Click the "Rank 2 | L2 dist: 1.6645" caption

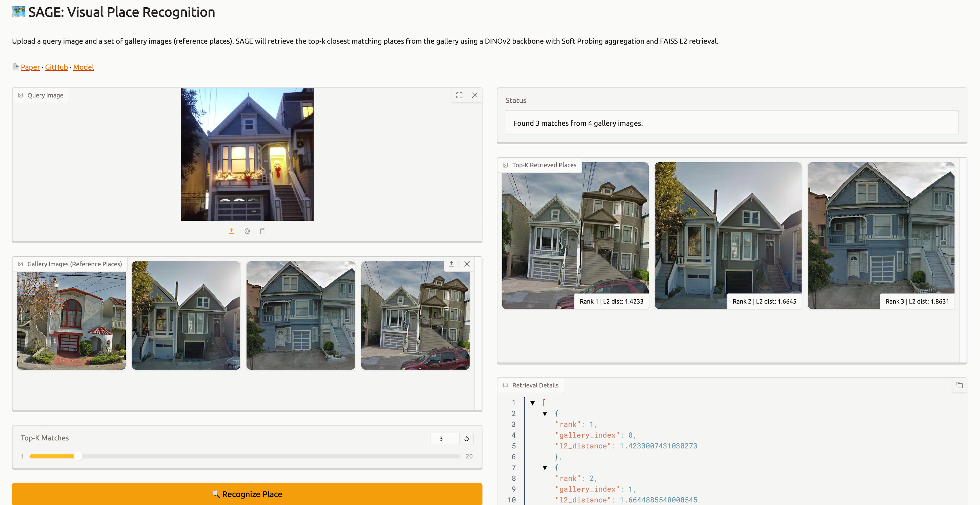(x=764, y=301)
